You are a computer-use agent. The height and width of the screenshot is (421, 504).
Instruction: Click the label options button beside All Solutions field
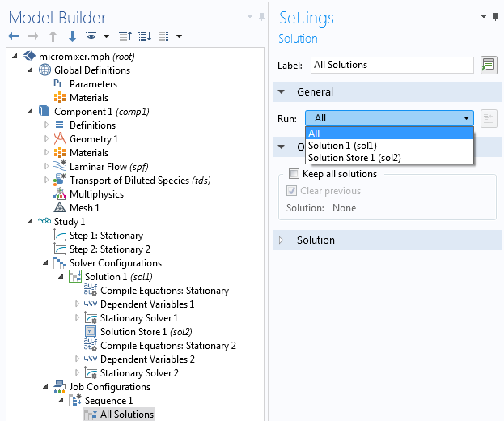pos(489,65)
